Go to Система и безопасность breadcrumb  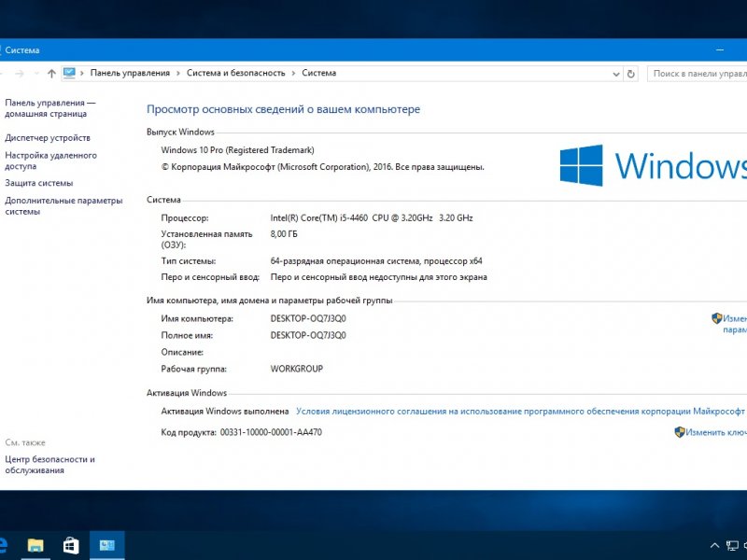pos(236,73)
